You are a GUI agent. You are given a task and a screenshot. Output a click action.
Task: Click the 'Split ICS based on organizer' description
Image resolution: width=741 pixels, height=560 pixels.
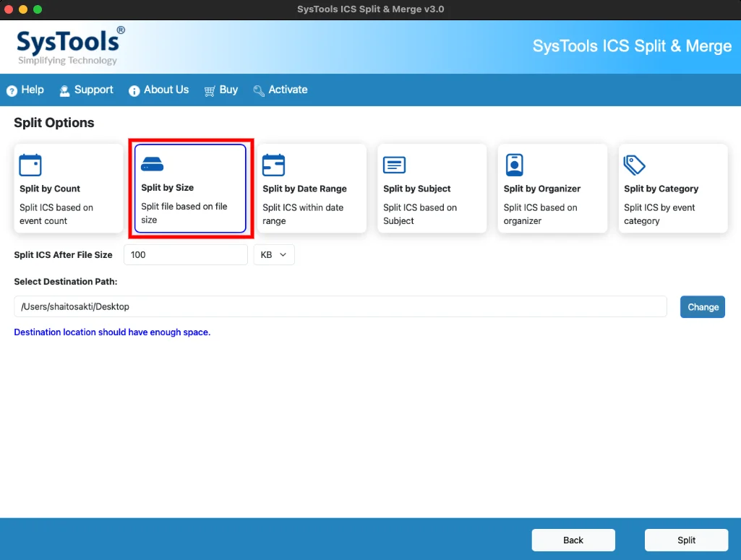540,214
